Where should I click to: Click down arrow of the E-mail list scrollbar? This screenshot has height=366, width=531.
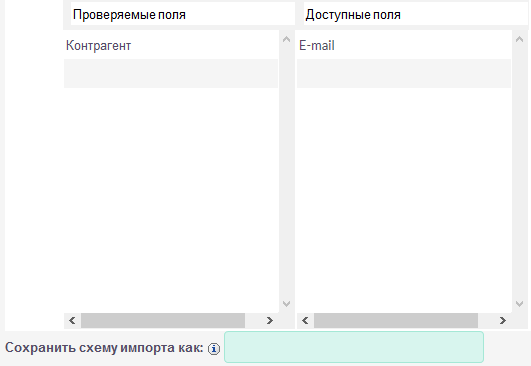[x=519, y=304]
